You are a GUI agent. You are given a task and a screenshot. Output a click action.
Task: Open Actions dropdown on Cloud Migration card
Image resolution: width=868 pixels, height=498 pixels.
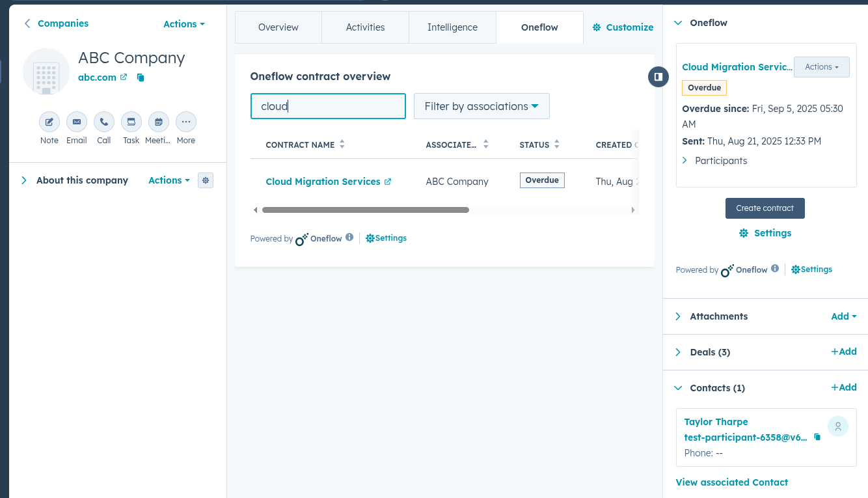click(822, 67)
